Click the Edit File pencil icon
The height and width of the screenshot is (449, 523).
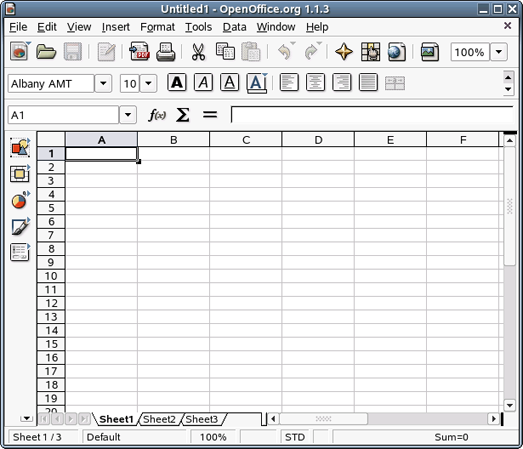tap(106, 52)
